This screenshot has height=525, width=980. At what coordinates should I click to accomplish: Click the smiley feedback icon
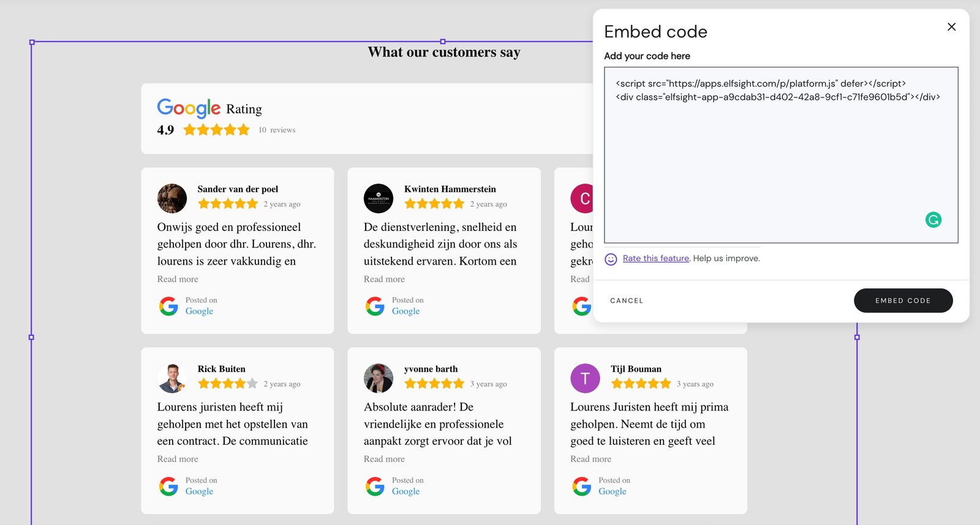(x=611, y=259)
